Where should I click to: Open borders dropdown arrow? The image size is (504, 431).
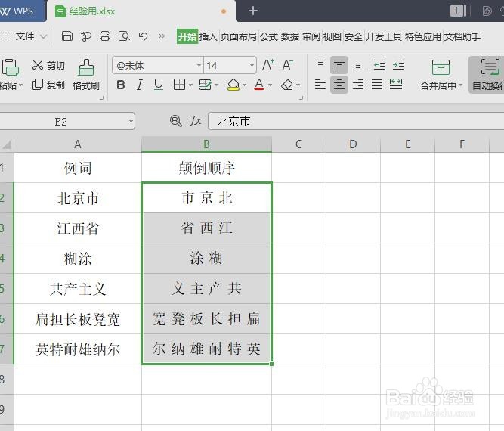[190, 85]
